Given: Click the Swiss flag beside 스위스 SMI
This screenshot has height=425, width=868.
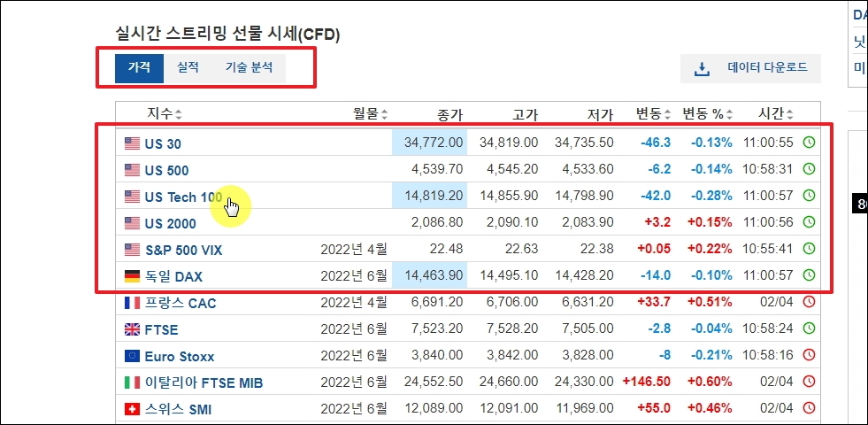Looking at the screenshot, I should pyautogui.click(x=132, y=409).
